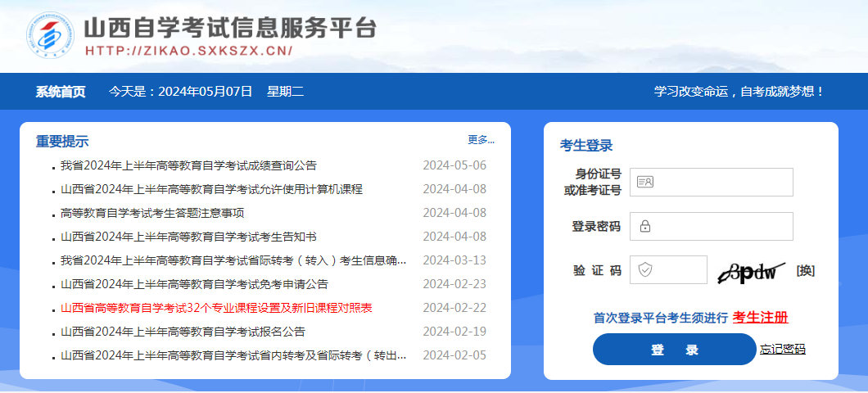
Task: Focus the 登录密码 input field
Action: pyautogui.click(x=721, y=227)
